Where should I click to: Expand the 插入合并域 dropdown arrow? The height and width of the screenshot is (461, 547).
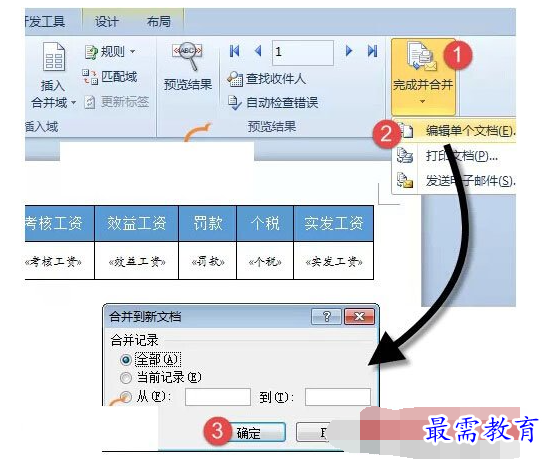(x=73, y=103)
